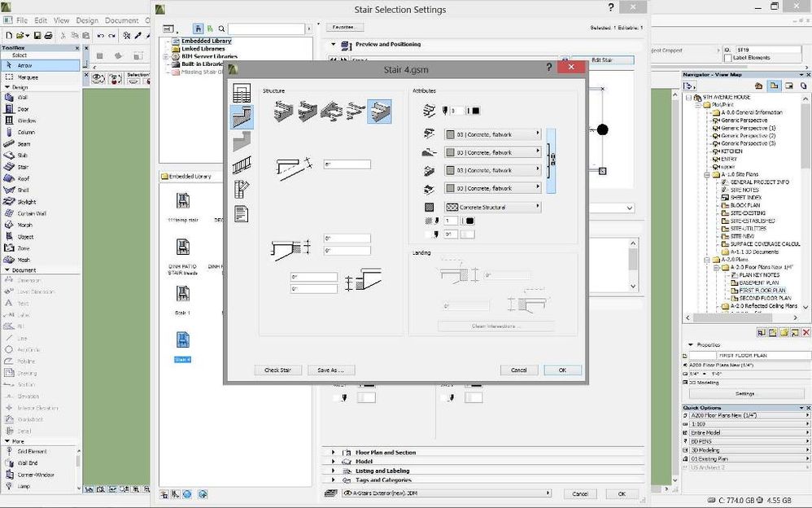Open fourth Concrete, flatwork material dropdown

[492, 188]
